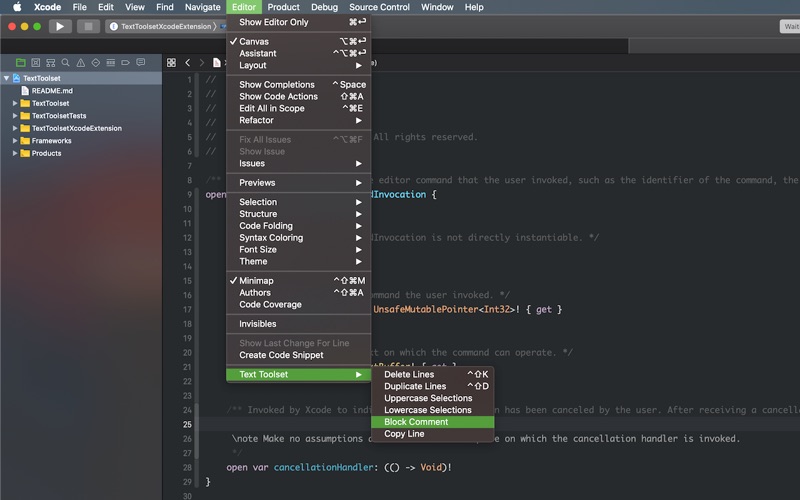
Task: Click the Run (play) button
Action: tap(60, 26)
